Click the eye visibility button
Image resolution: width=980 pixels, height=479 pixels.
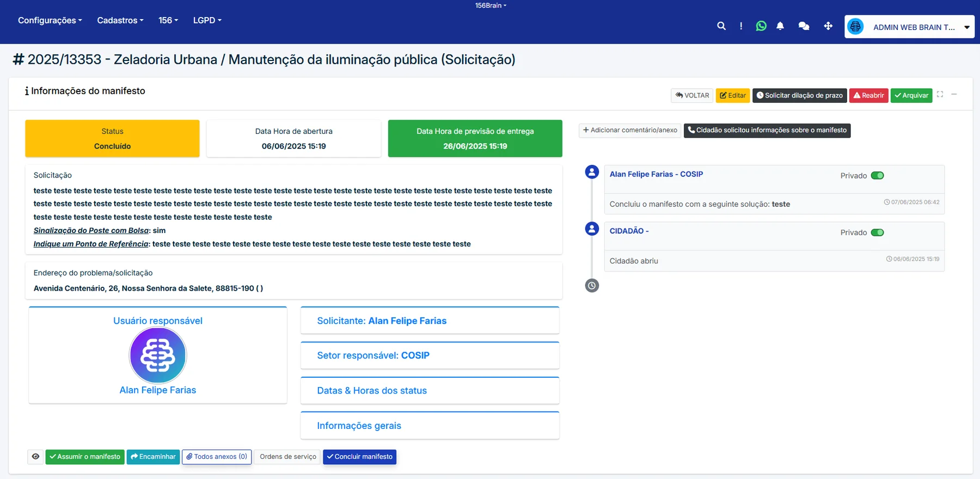point(35,457)
